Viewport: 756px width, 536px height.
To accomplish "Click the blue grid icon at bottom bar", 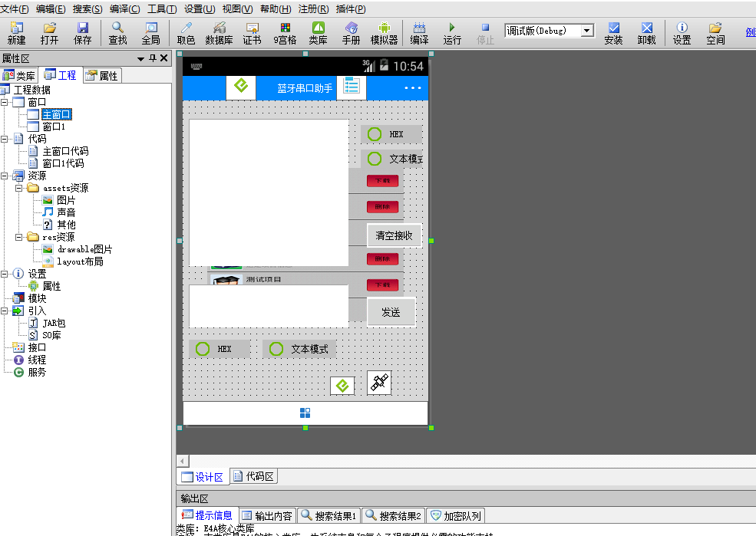I will [305, 413].
